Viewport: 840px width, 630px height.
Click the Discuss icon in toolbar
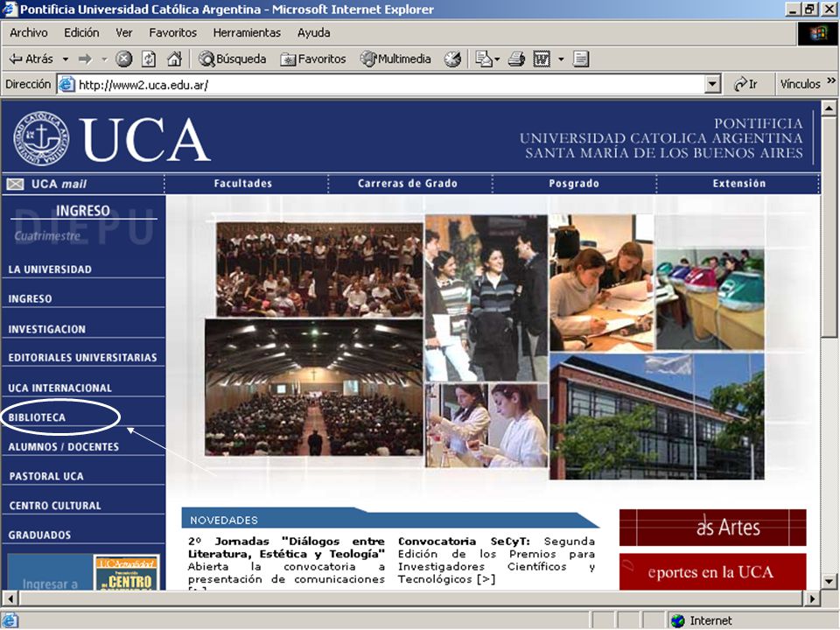point(581,59)
